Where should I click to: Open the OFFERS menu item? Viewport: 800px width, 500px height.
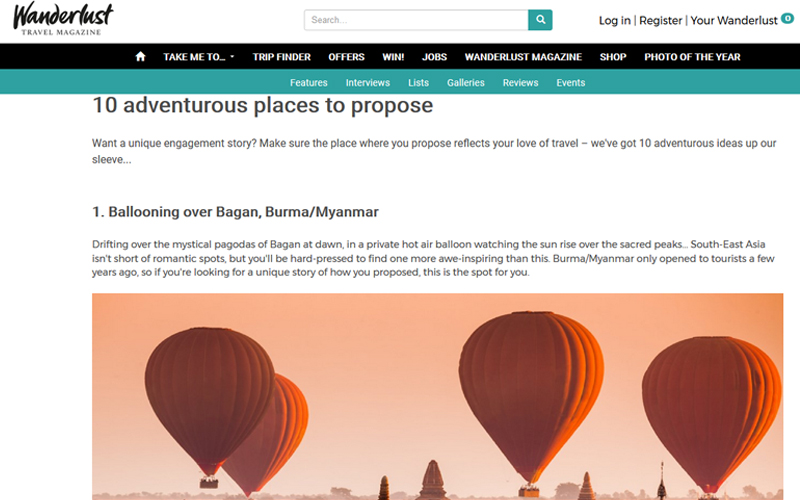point(346,57)
